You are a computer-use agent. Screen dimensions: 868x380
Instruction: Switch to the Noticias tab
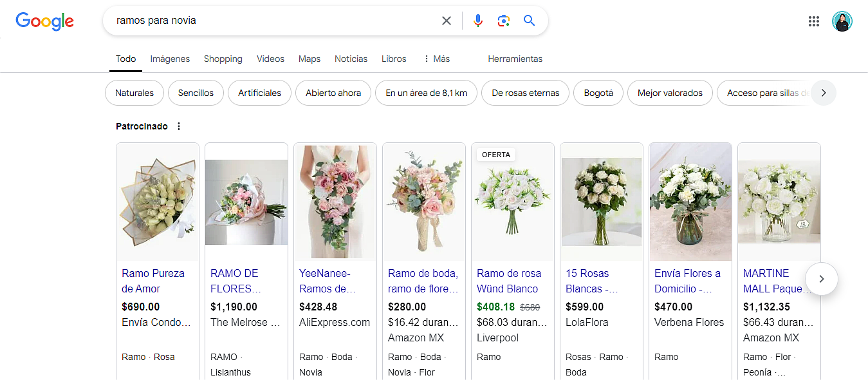(351, 59)
